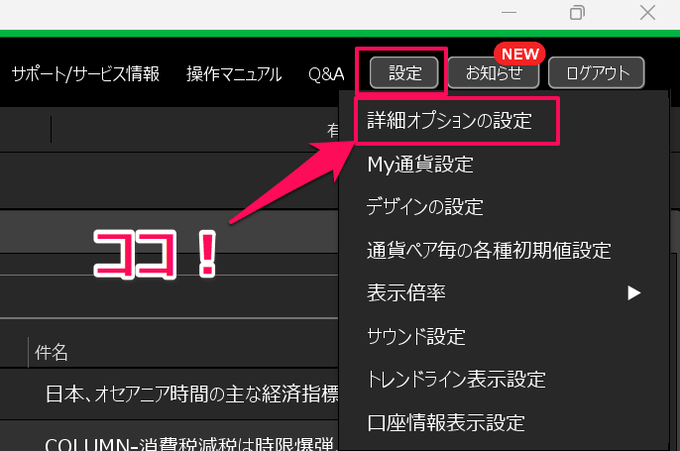Click the NEW badge on お知らせ

[x=520, y=54]
